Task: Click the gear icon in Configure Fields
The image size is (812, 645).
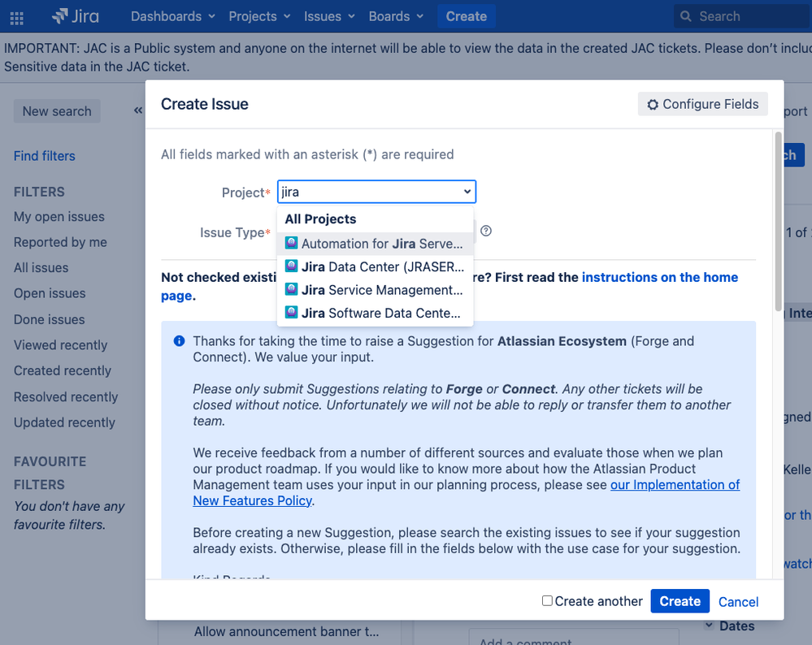Action: click(x=653, y=105)
